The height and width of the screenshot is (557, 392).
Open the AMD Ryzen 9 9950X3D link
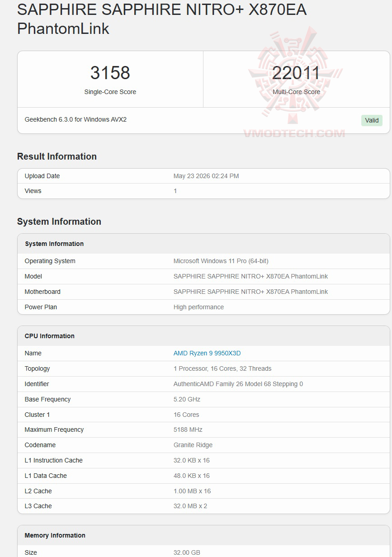(x=207, y=353)
